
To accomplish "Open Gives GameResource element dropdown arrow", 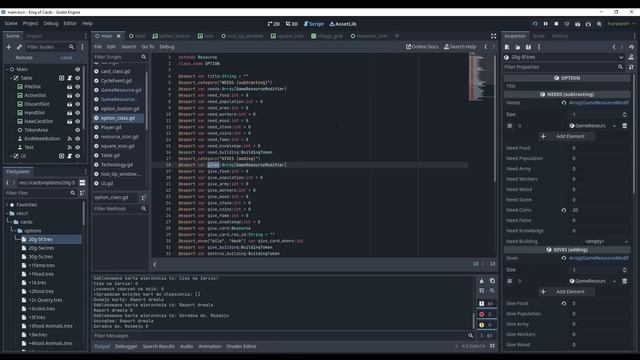I will (614, 281).
